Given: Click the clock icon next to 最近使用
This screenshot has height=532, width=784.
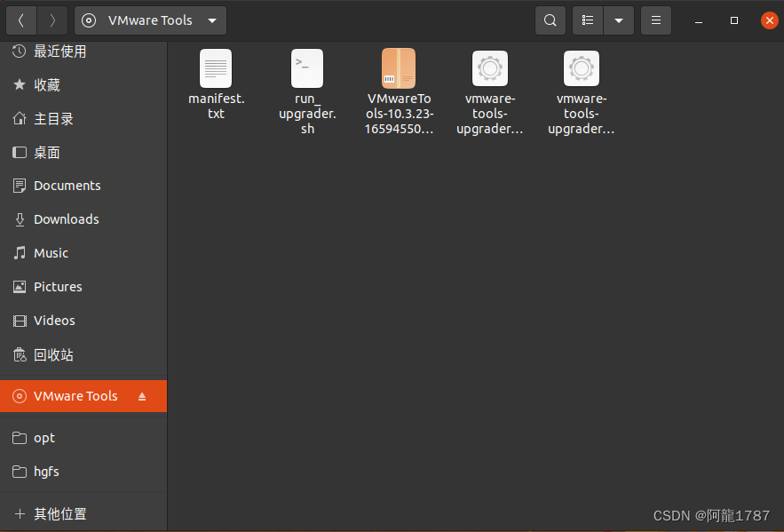Looking at the screenshot, I should click(19, 51).
